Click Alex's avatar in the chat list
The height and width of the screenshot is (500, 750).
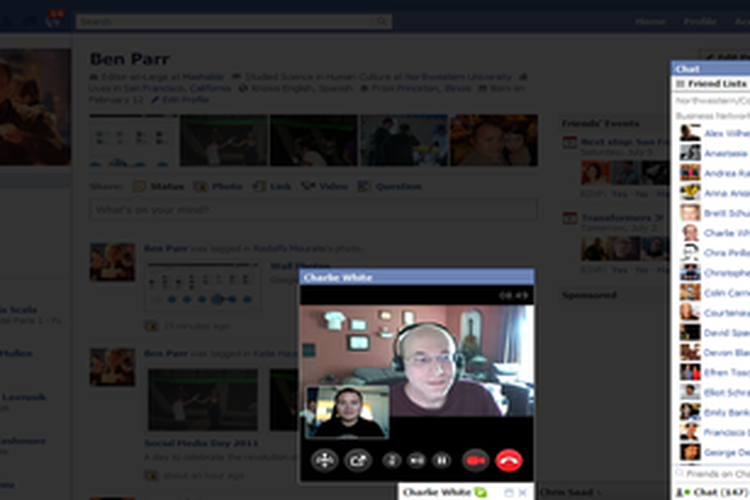(x=690, y=133)
